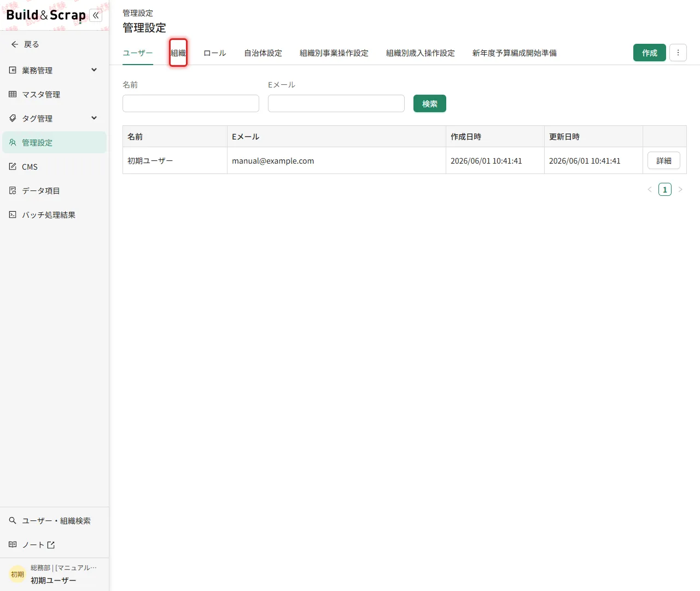Viewport: 700px width, 591px height.
Task: Click the 名前 table column header
Action: tap(175, 136)
